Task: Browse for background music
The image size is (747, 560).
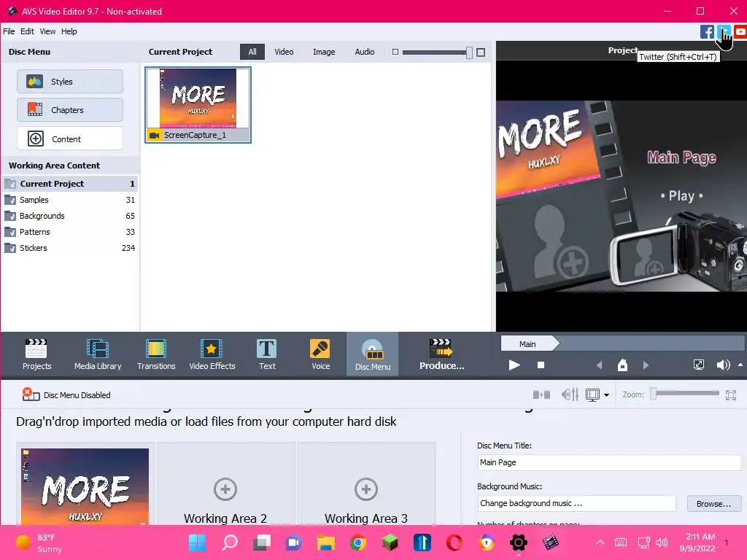Action: coord(713,504)
